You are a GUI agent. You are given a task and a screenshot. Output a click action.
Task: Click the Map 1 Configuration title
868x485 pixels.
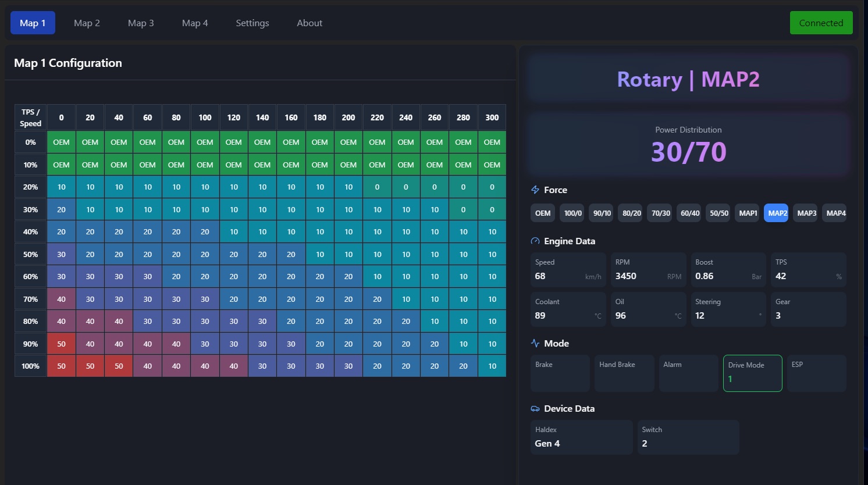(68, 63)
